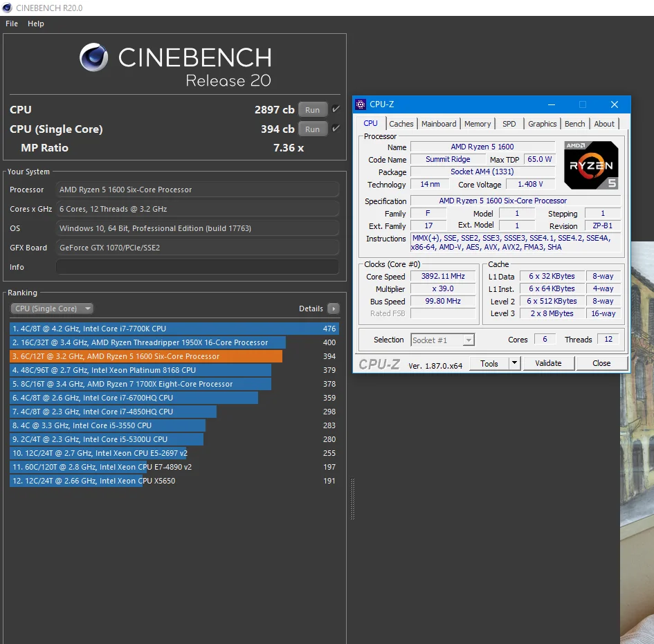Click the AMD Ryzen 5 logo

(591, 165)
